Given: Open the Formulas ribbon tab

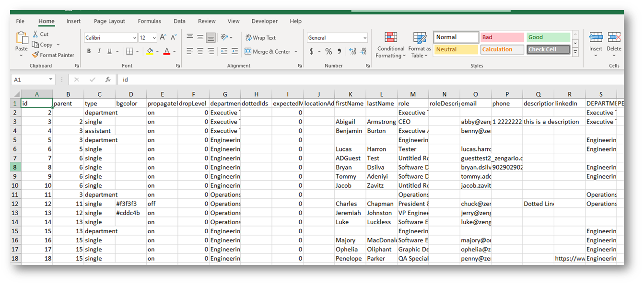Looking at the screenshot, I should [149, 21].
